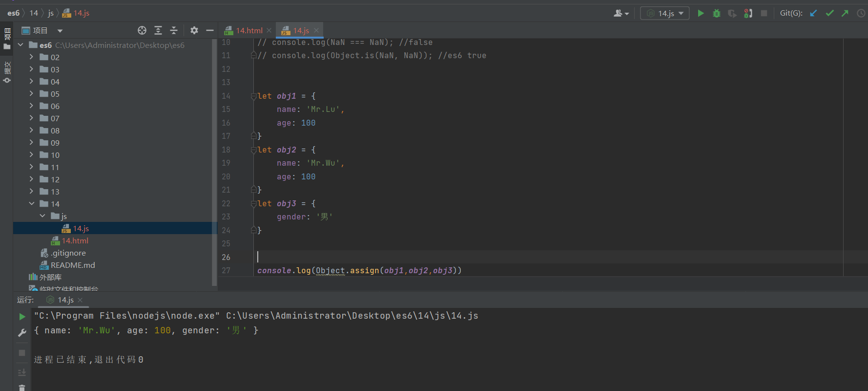This screenshot has height=391, width=868.
Task: Clear output with trash icon
Action: (x=22, y=388)
